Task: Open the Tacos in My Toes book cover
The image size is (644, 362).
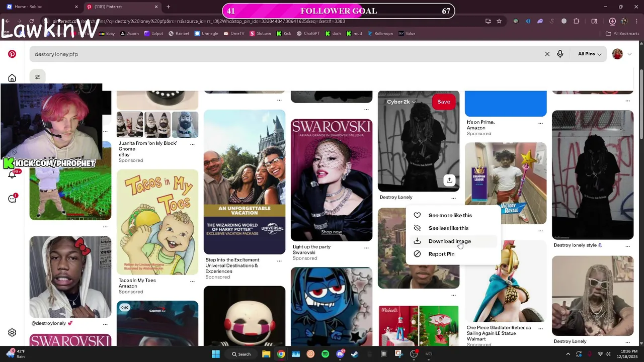Action: pos(157,222)
